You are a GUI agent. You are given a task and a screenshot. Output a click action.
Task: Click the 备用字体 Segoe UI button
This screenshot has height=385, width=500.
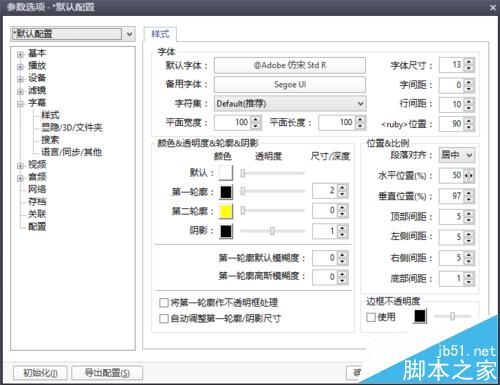(290, 85)
